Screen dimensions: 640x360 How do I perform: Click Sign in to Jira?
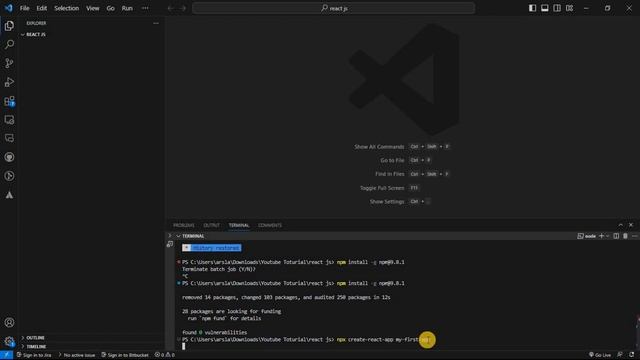[x=34, y=355]
